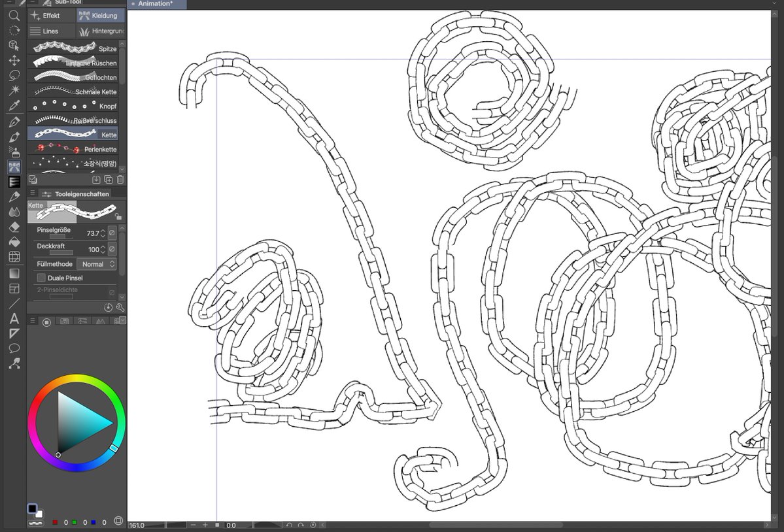Select the Fill bucket tool

pos(14,242)
